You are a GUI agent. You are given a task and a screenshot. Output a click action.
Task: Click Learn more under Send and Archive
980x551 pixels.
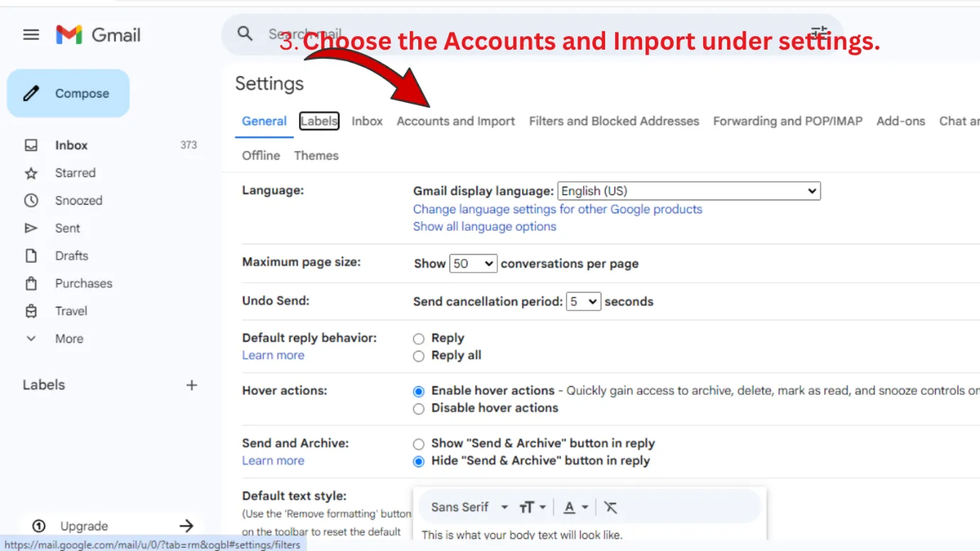tap(273, 460)
